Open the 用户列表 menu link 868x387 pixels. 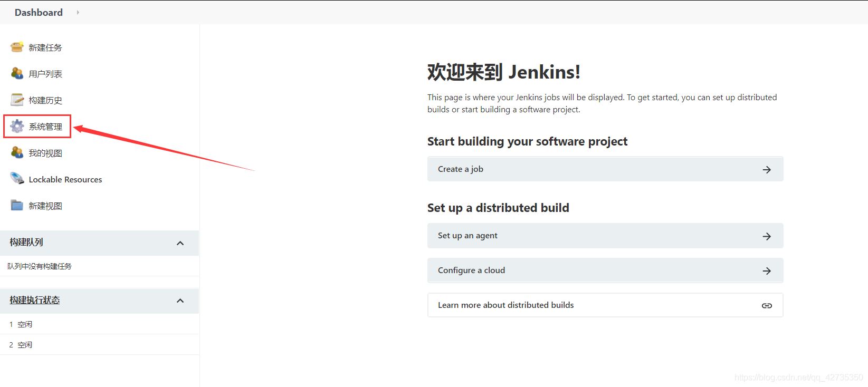[45, 74]
